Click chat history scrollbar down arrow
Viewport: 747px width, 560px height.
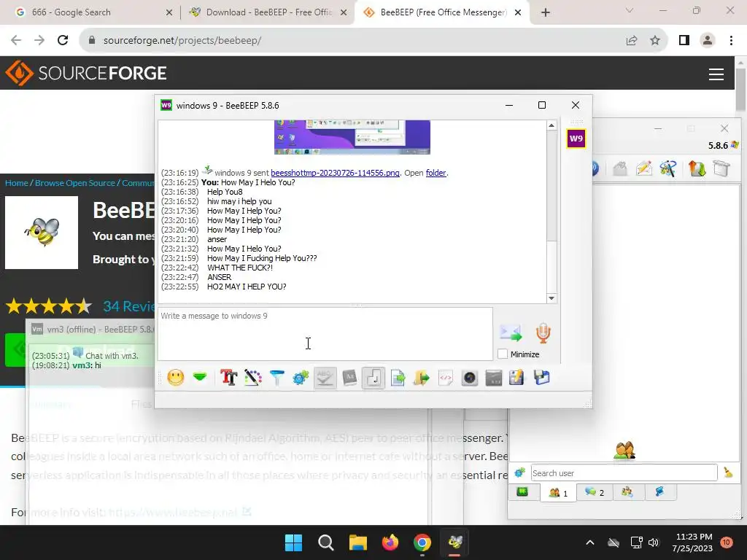point(551,298)
